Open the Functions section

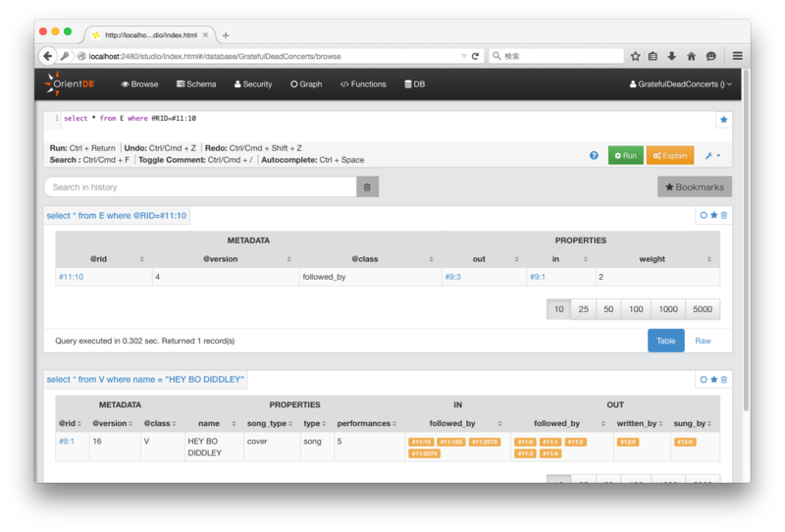pyautogui.click(x=363, y=84)
